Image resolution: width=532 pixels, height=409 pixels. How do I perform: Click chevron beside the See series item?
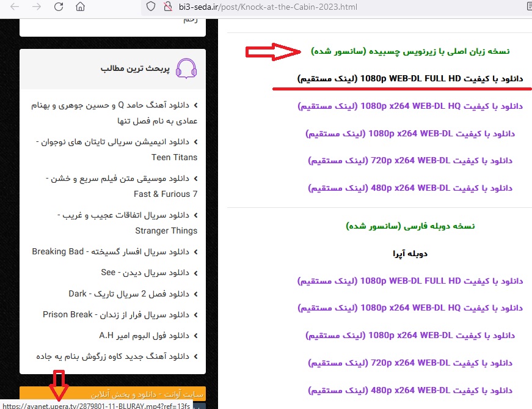pyautogui.click(x=196, y=273)
